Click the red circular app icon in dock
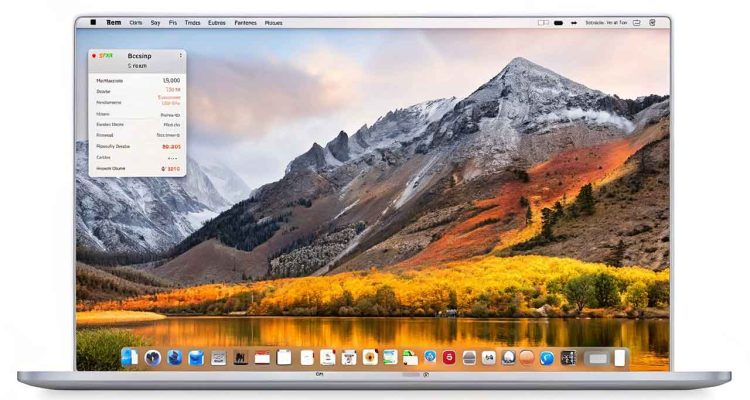Viewport: 750px width, 400px height. point(450,357)
